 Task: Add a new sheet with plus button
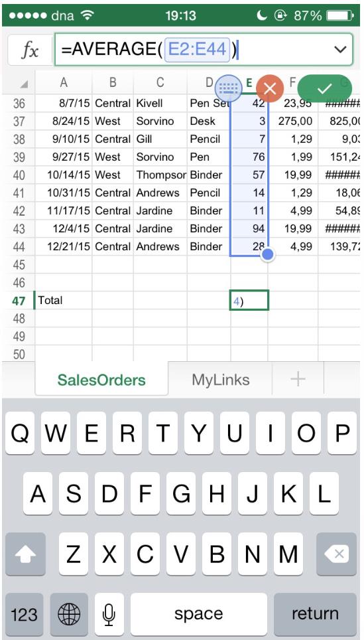click(x=298, y=379)
